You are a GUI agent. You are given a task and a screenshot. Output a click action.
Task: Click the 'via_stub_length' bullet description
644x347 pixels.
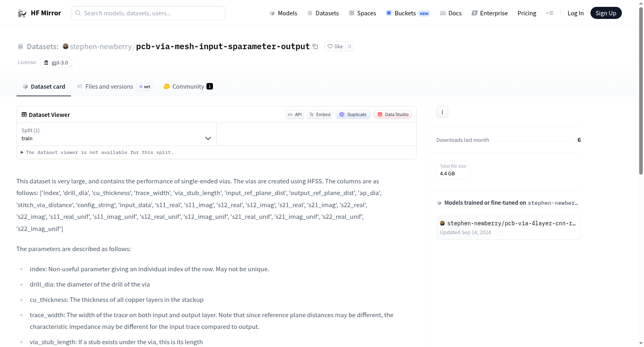tap(116, 342)
